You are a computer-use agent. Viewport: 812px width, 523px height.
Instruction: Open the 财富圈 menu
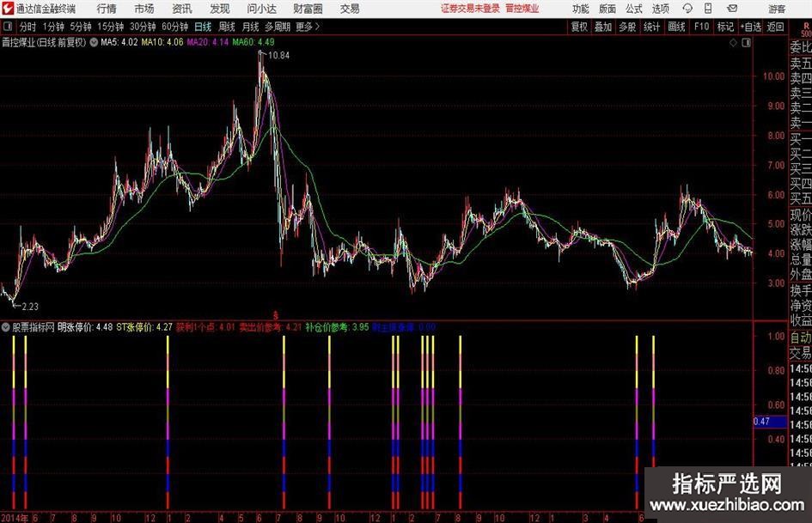[x=308, y=9]
